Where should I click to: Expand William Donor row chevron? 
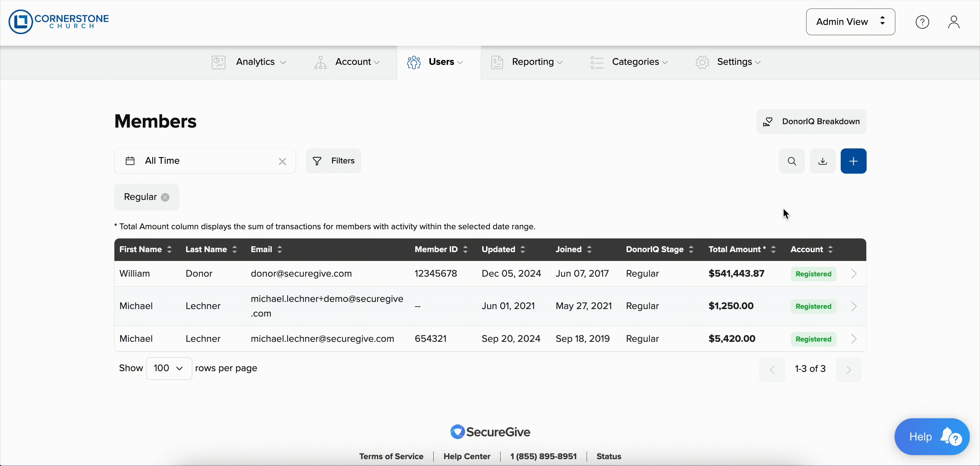pos(854,274)
